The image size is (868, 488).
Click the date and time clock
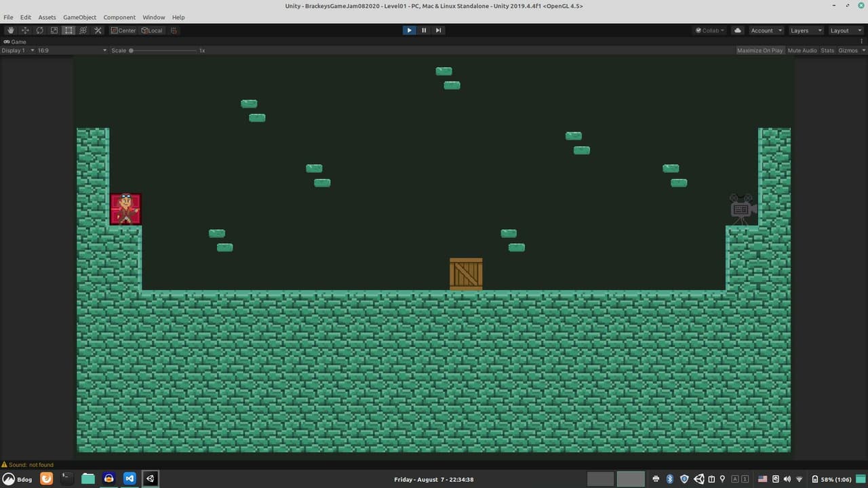[x=434, y=479]
